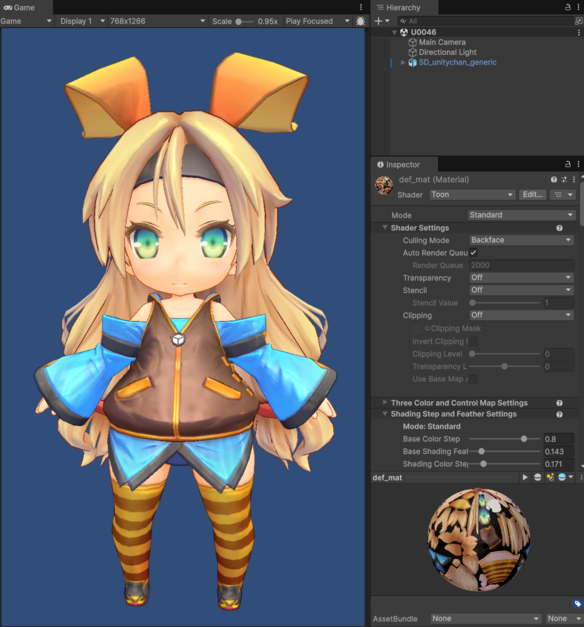The width and height of the screenshot is (584, 627).
Task: Adjust the Shading Color Step slider
Action: (x=504, y=464)
